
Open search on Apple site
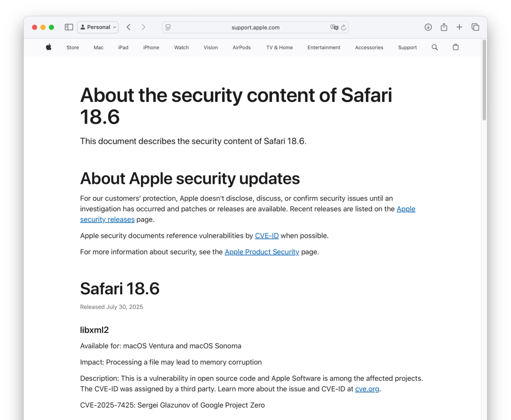tap(435, 47)
